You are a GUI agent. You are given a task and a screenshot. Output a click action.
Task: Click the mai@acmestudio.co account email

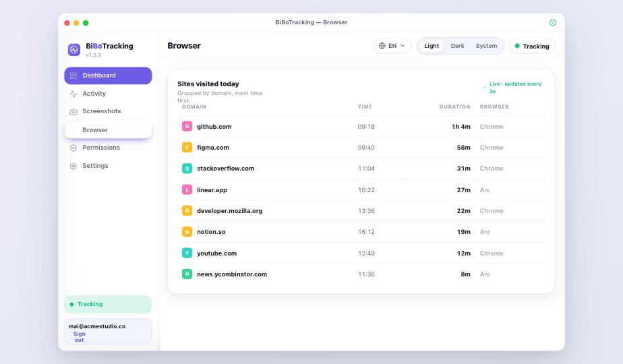click(x=97, y=326)
